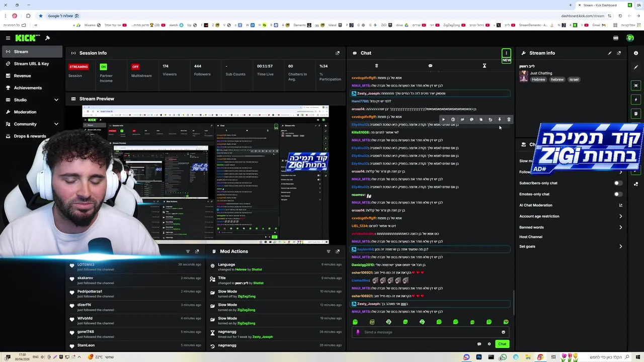
Task: Click the delete trash icon in message toolbar
Action: click(x=509, y=120)
